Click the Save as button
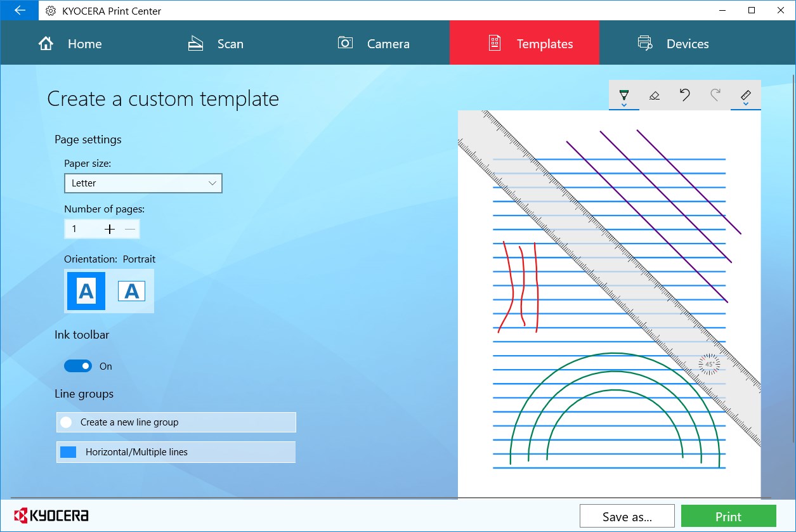The image size is (796, 532). coord(626,516)
